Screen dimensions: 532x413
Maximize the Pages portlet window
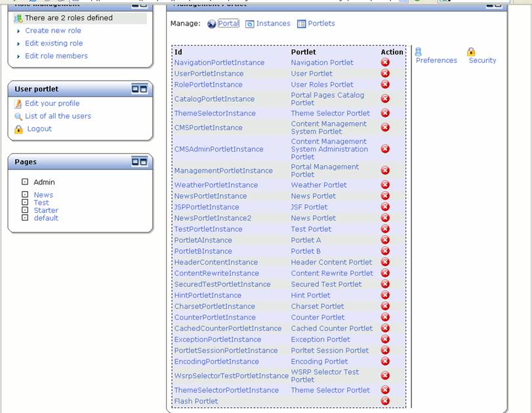[x=144, y=162]
